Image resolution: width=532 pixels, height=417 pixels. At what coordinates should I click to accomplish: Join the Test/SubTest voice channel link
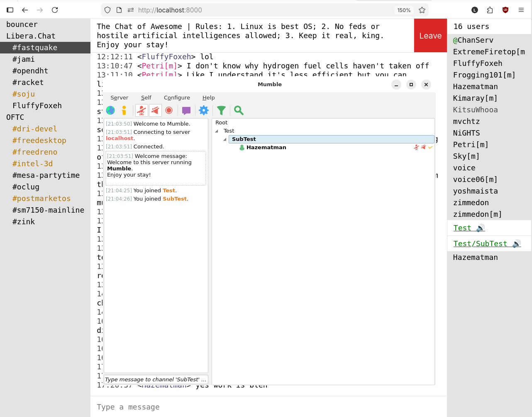click(487, 244)
